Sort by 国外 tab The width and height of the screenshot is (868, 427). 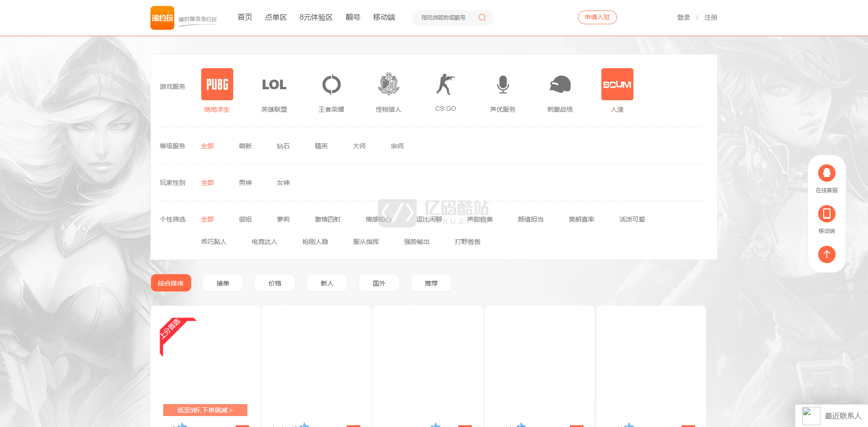pos(379,283)
